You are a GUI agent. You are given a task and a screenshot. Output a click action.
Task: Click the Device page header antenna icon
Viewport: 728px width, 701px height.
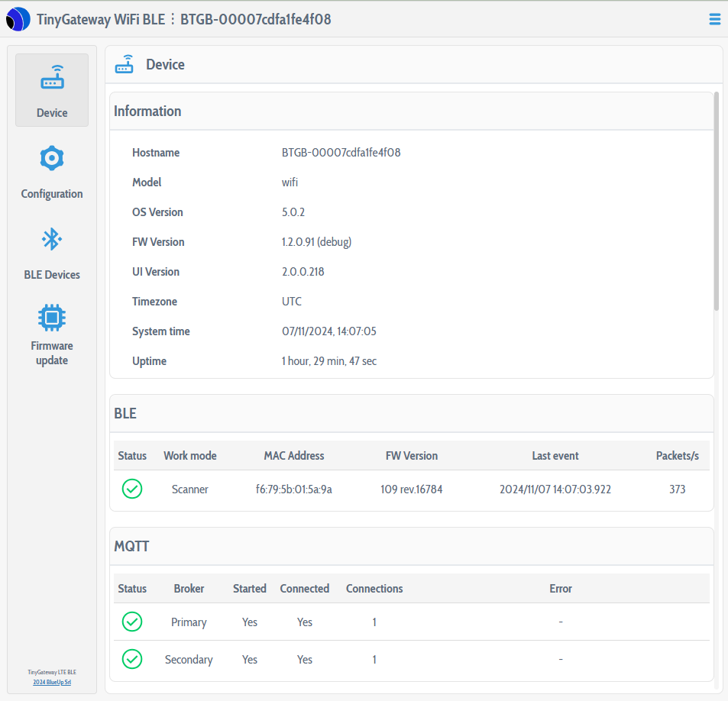(124, 63)
